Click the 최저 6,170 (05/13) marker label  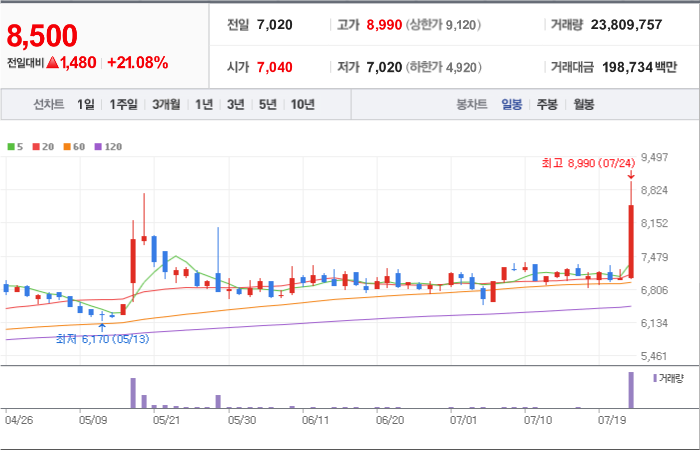pyautogui.click(x=102, y=339)
